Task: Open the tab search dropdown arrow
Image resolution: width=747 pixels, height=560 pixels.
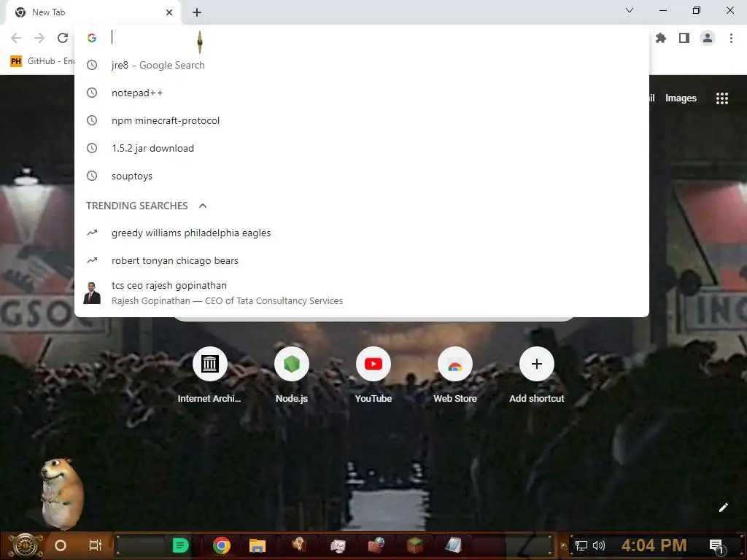Action: click(x=629, y=10)
